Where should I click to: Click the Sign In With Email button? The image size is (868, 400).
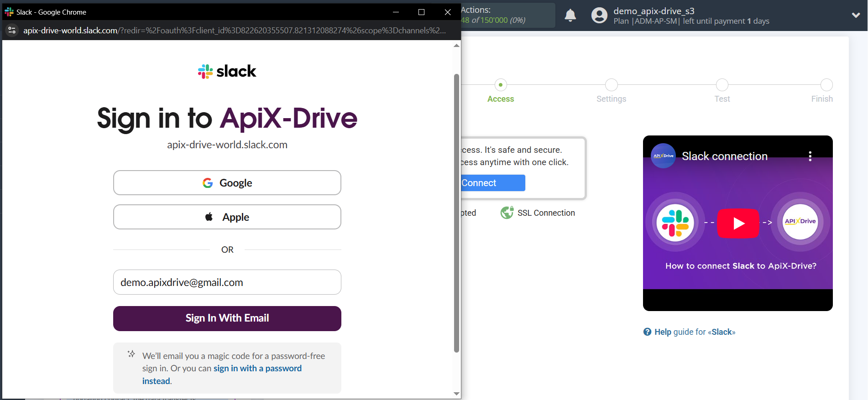pos(227,318)
